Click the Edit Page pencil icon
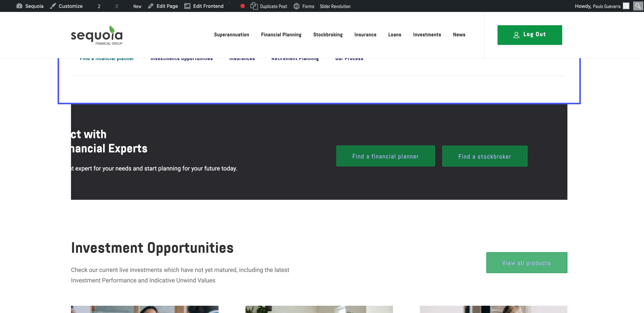Screen dimensions: 644x313 point(151,6)
